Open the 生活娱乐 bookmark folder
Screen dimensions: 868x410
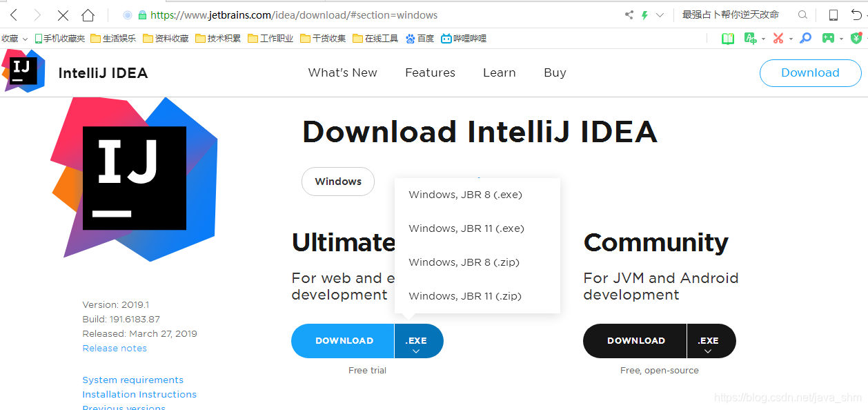[113, 39]
